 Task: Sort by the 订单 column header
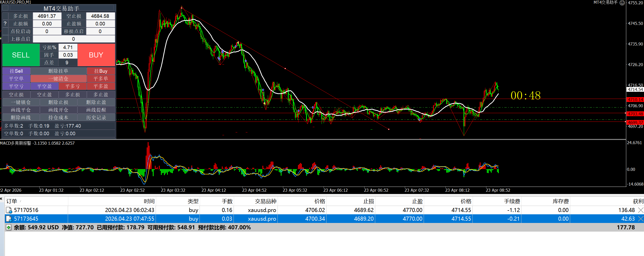click(36, 201)
